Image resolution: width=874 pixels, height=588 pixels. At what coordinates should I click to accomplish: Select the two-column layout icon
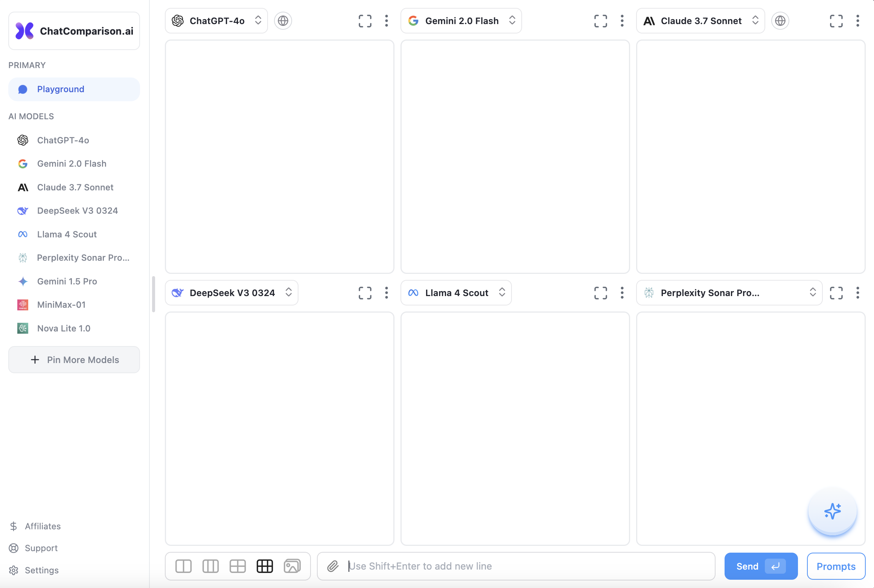pos(184,566)
